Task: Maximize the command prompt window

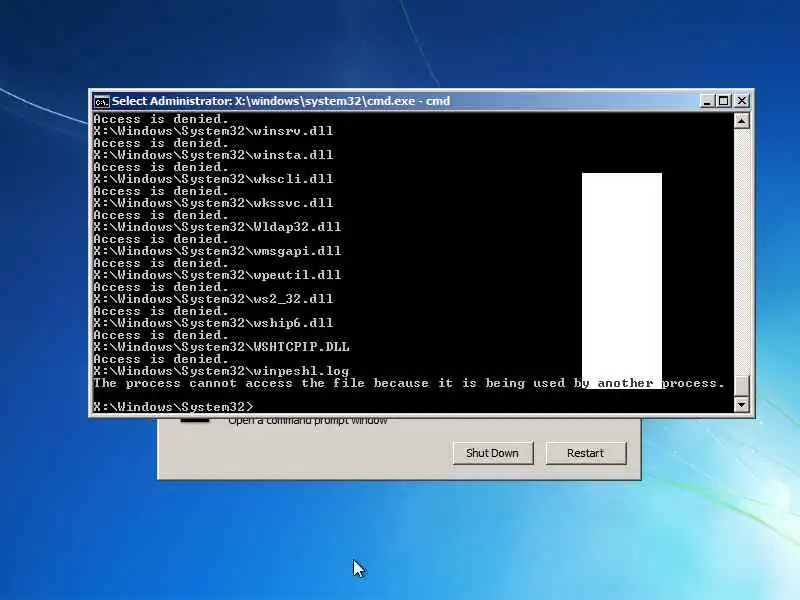Action: [x=724, y=101]
